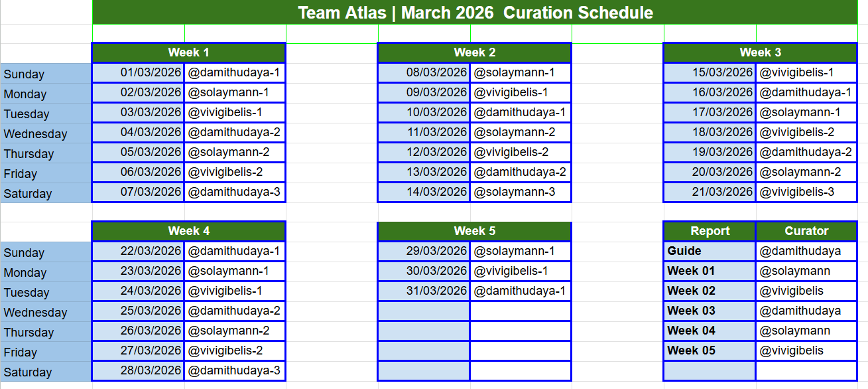Click the Week 5 header cell
This screenshot has height=389, width=868.
474,231
